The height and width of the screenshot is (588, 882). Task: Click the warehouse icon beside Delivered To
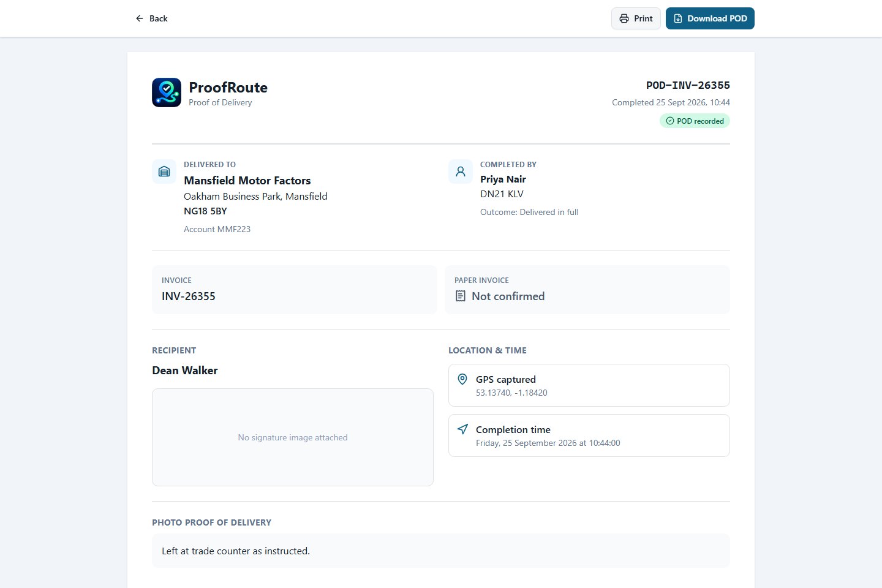(x=164, y=171)
